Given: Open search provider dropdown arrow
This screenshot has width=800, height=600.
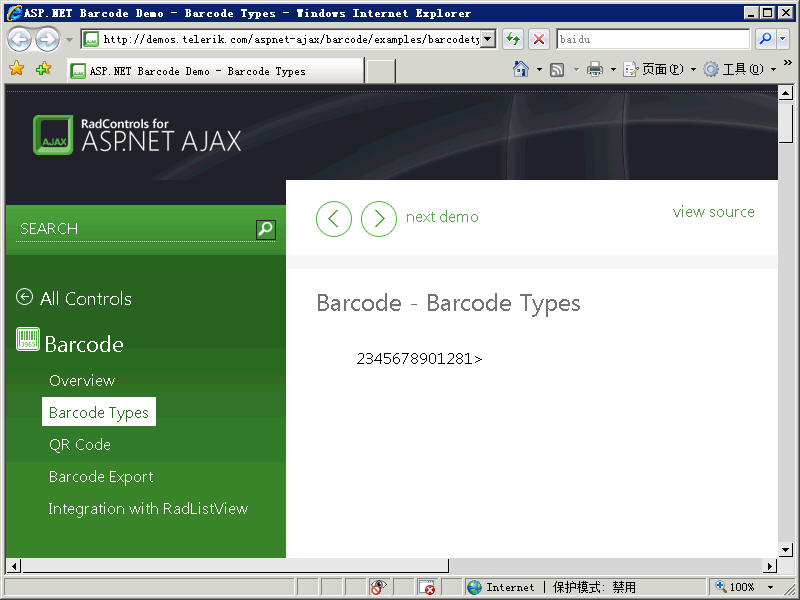Looking at the screenshot, I should pyautogui.click(x=783, y=39).
